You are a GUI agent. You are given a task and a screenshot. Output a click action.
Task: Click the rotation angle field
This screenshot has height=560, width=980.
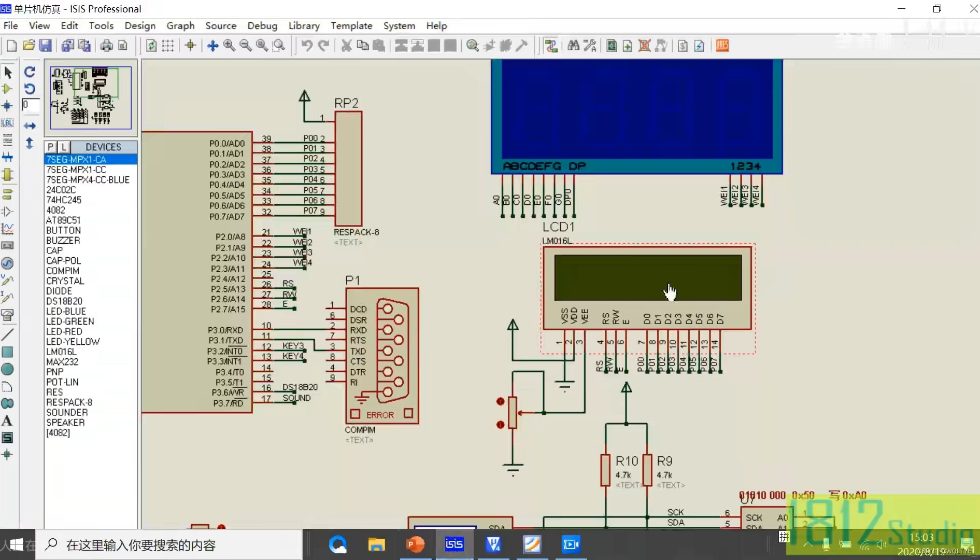coord(31,105)
